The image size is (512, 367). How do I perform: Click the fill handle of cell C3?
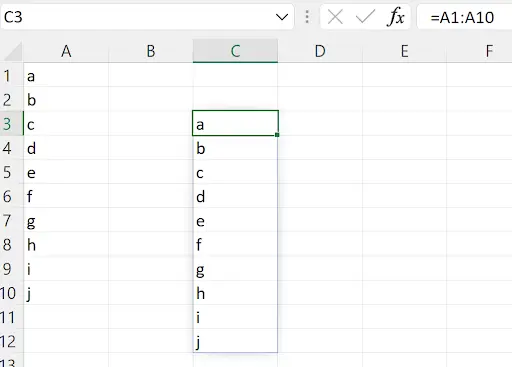(x=277, y=135)
